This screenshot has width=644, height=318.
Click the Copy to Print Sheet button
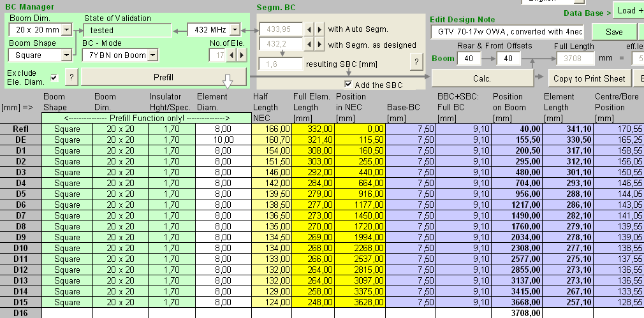[x=588, y=78]
